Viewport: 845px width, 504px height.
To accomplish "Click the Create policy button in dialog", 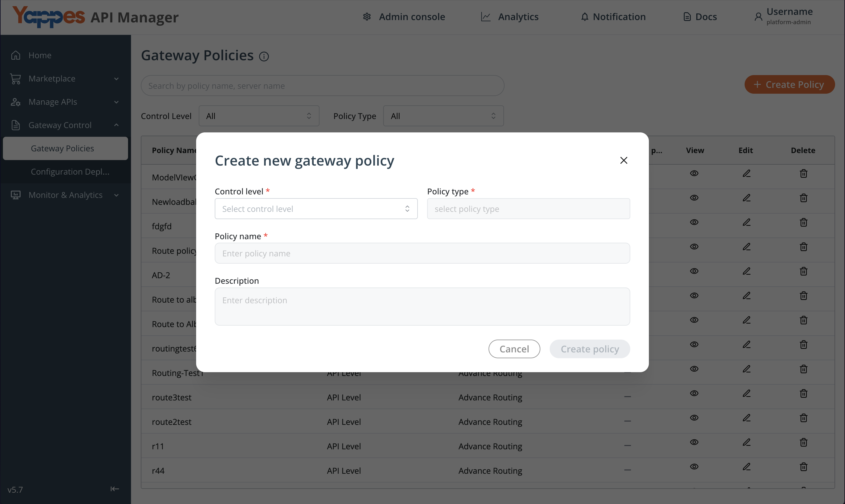I will [x=590, y=349].
